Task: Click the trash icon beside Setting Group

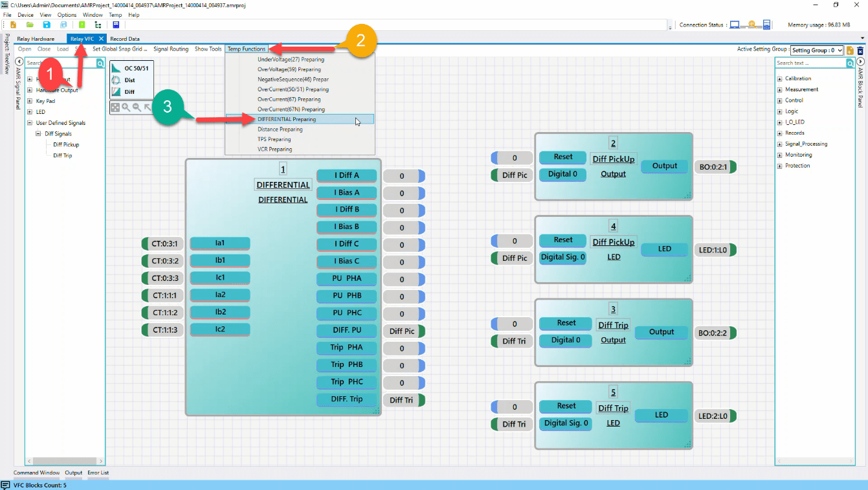Action: pos(860,50)
